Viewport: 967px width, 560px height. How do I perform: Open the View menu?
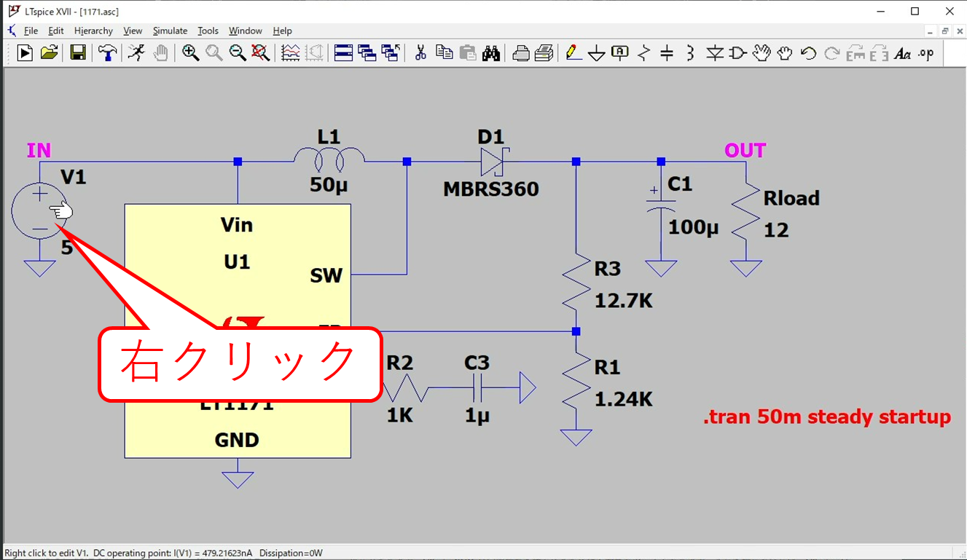tap(133, 31)
